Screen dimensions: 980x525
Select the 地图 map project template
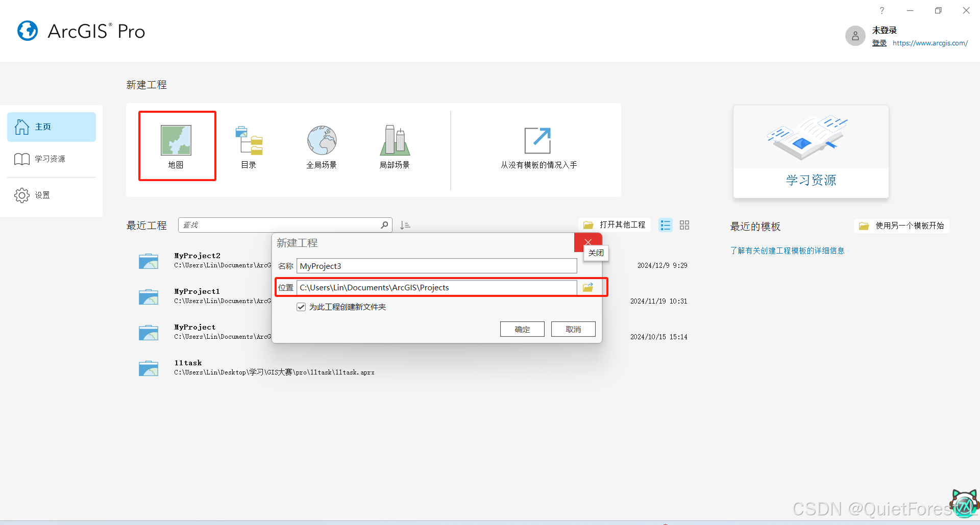click(x=177, y=146)
